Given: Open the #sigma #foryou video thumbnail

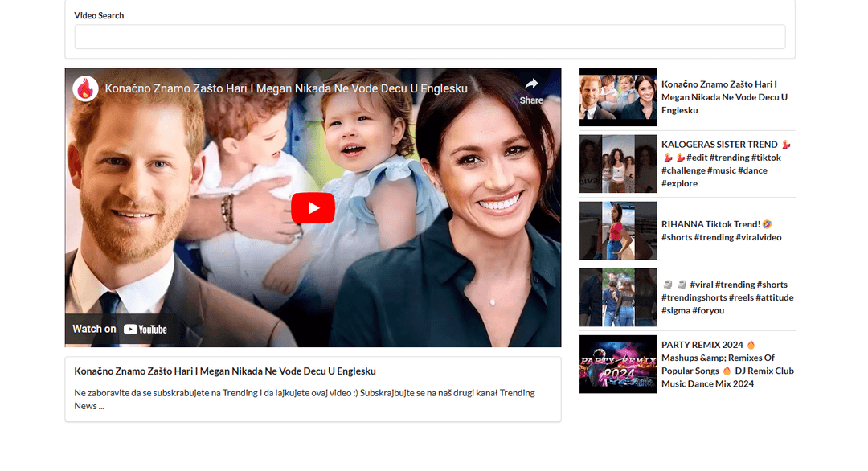Looking at the screenshot, I should (x=617, y=297).
